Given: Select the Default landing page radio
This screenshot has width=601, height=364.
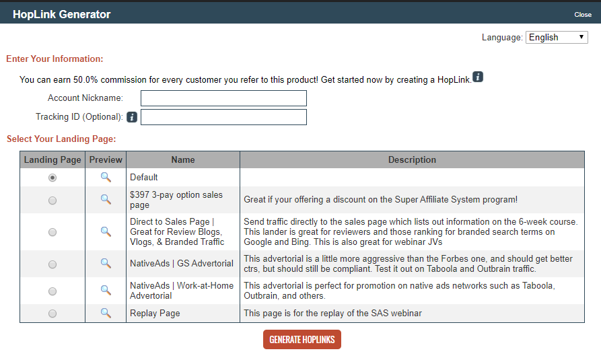Looking at the screenshot, I should pos(52,178).
